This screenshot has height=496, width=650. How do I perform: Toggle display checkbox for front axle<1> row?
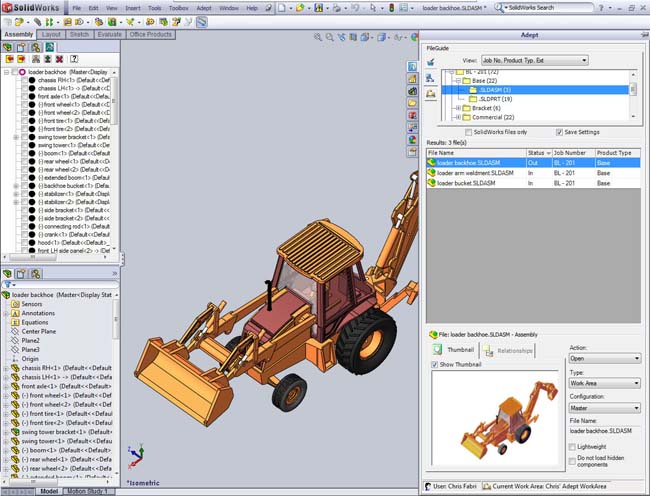pos(24,96)
